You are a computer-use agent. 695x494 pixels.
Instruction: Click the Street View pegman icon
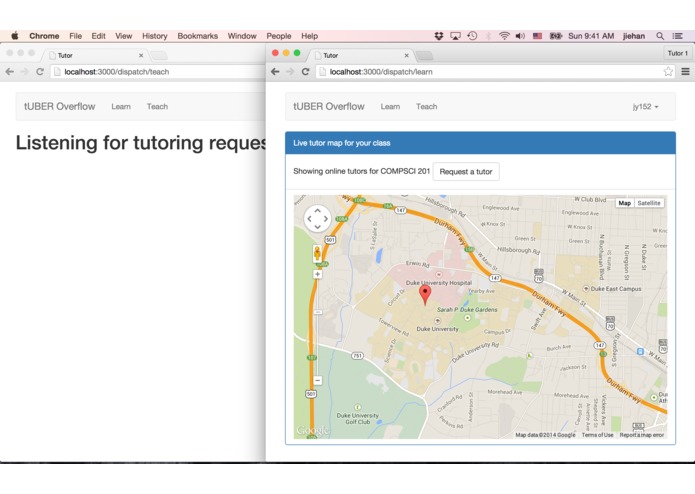(317, 254)
